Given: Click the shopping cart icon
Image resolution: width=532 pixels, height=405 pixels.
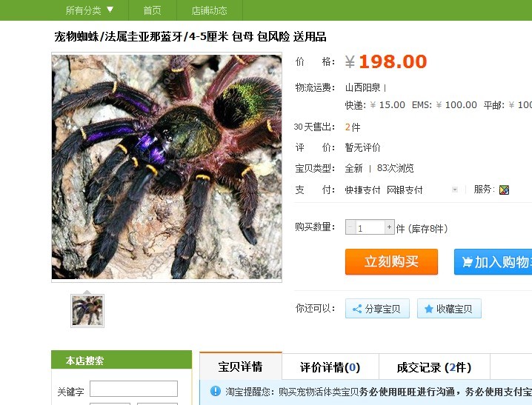Looking at the screenshot, I should (x=468, y=262).
